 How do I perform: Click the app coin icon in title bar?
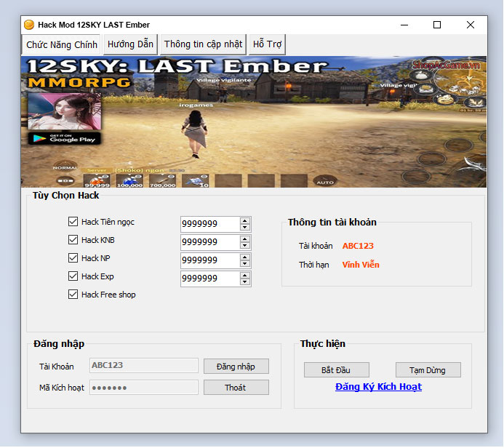coord(29,25)
